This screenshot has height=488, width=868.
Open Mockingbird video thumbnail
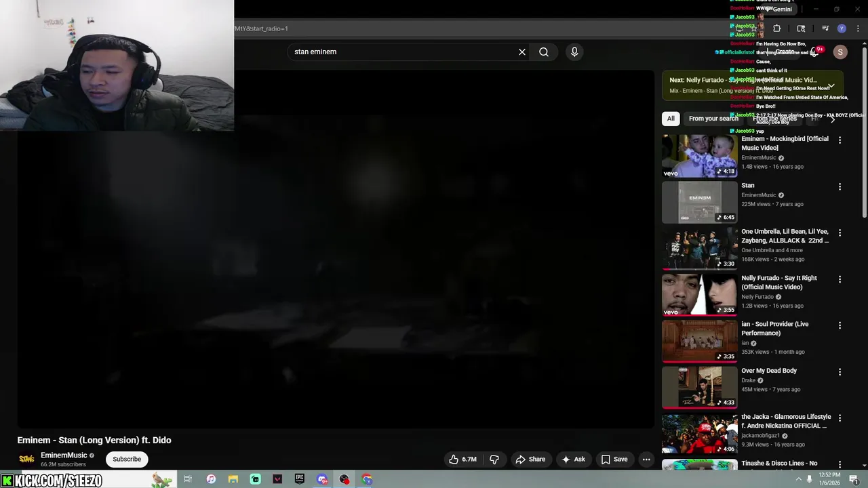(700, 155)
